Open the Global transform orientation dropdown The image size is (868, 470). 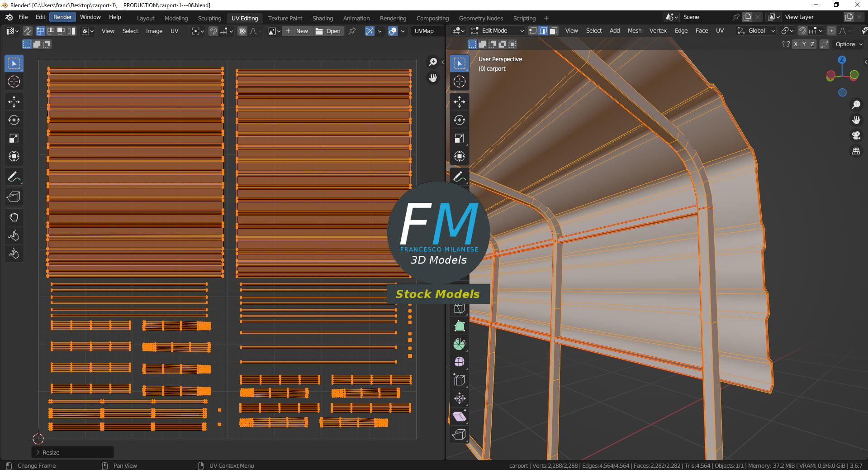tap(755, 30)
